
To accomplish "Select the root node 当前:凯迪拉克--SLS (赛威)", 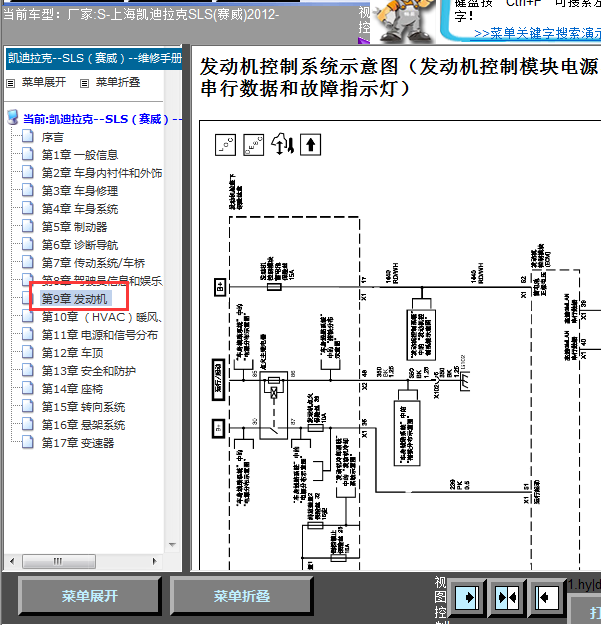I will pyautogui.click(x=102, y=119).
